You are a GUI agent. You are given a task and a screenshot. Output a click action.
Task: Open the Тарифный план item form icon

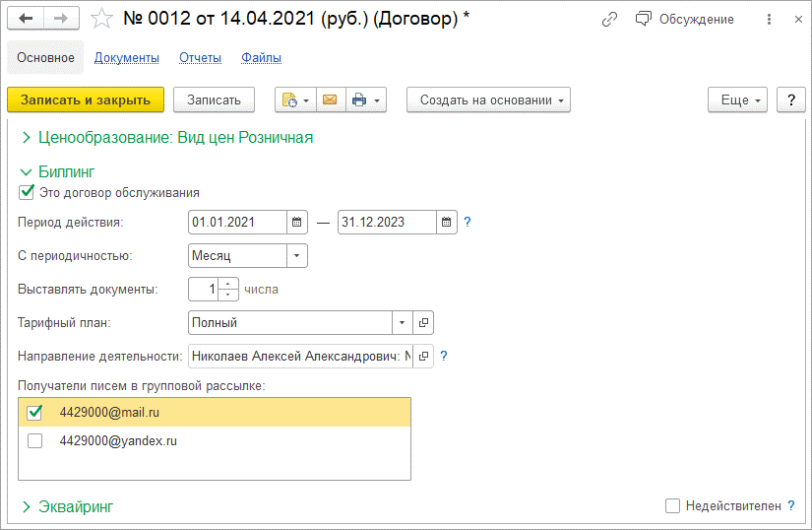coord(423,322)
